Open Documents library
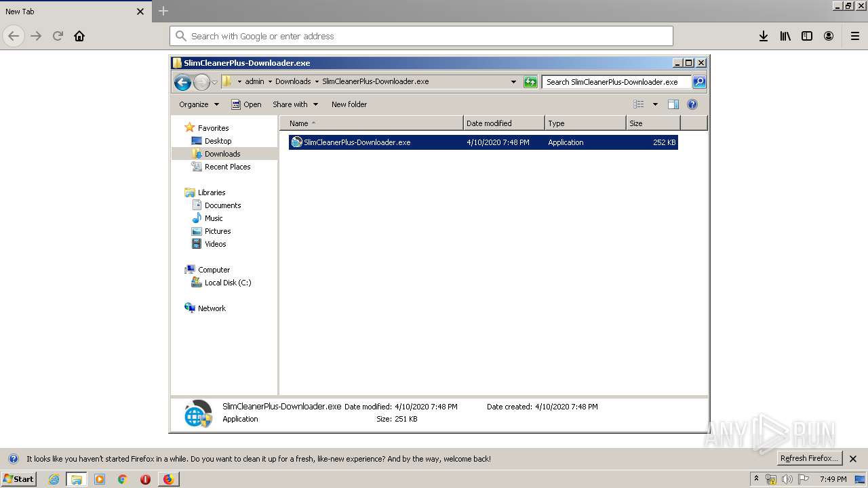Viewport: 868px width, 488px height. (x=222, y=205)
